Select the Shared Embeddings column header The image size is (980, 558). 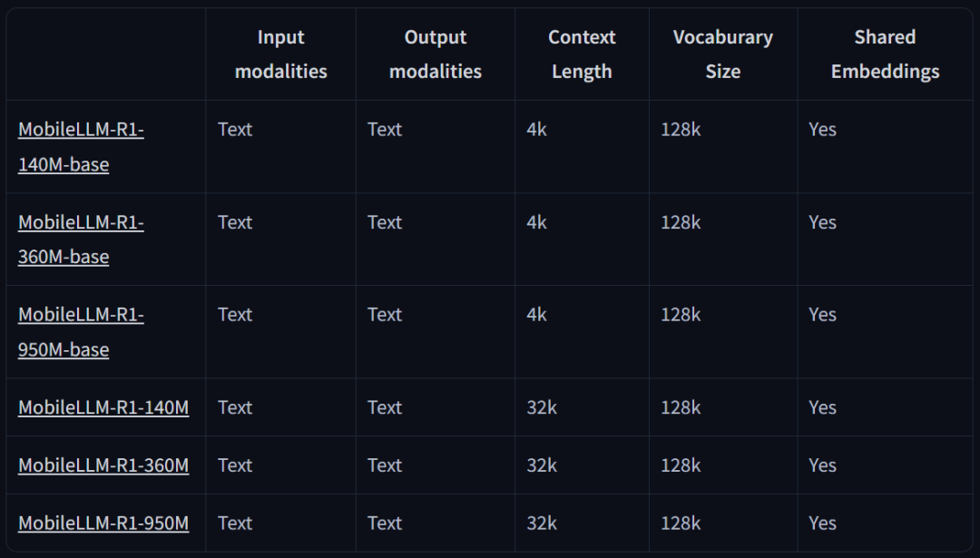click(885, 54)
